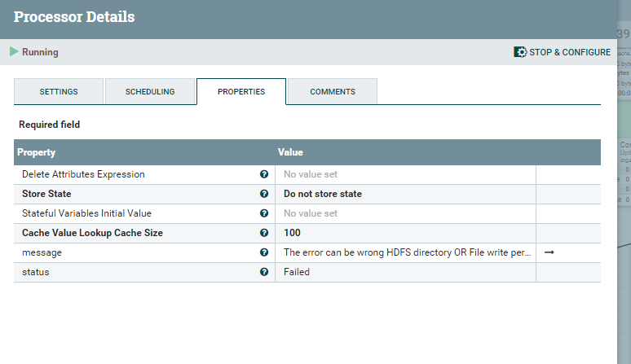Click help icon beside Store State
This screenshot has width=631, height=364.
pyautogui.click(x=264, y=194)
